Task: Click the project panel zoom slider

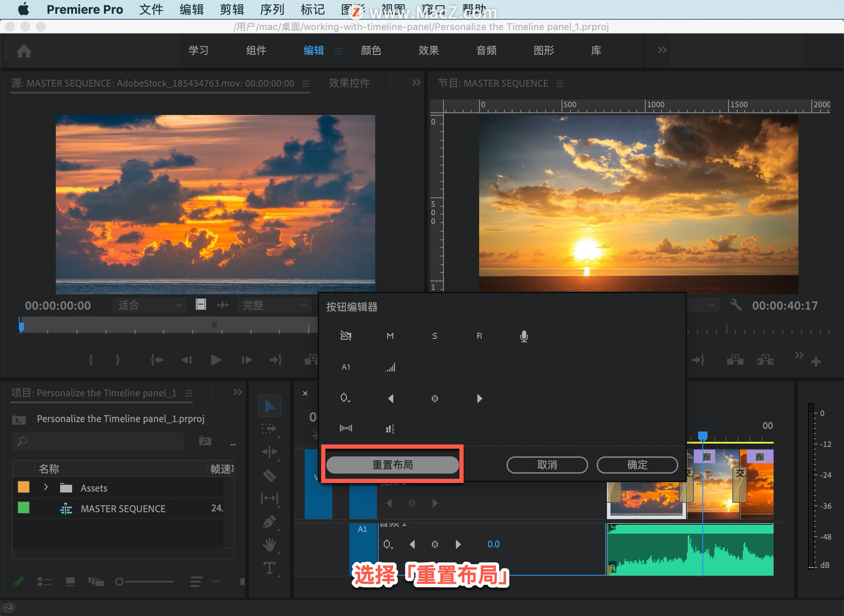Action: 145,582
